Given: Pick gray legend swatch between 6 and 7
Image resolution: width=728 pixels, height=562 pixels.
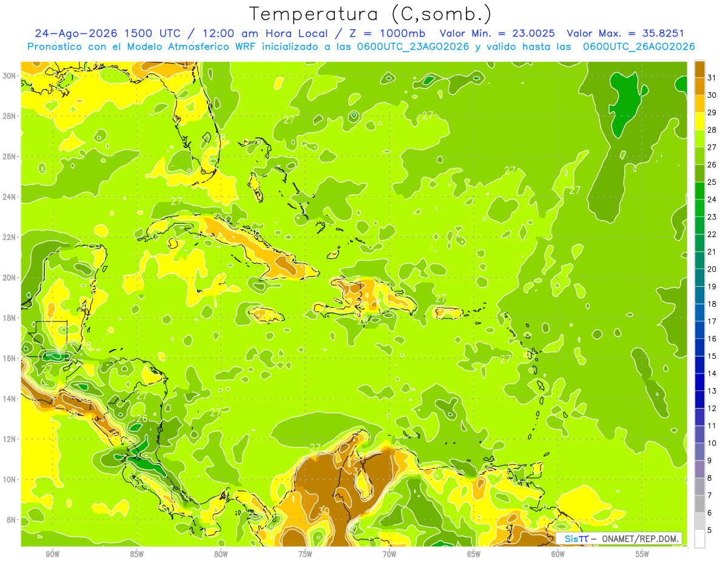Looking at the screenshot, I should point(699,504).
